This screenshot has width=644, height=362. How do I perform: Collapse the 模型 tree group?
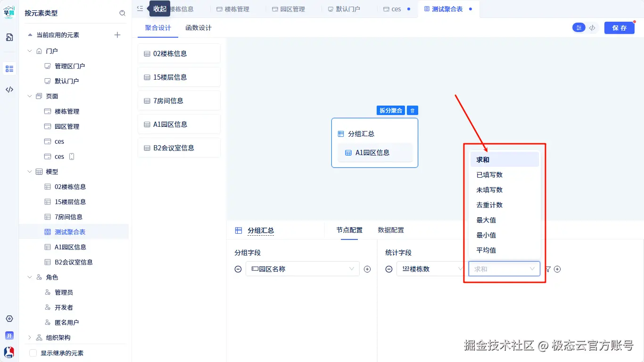tap(30, 172)
